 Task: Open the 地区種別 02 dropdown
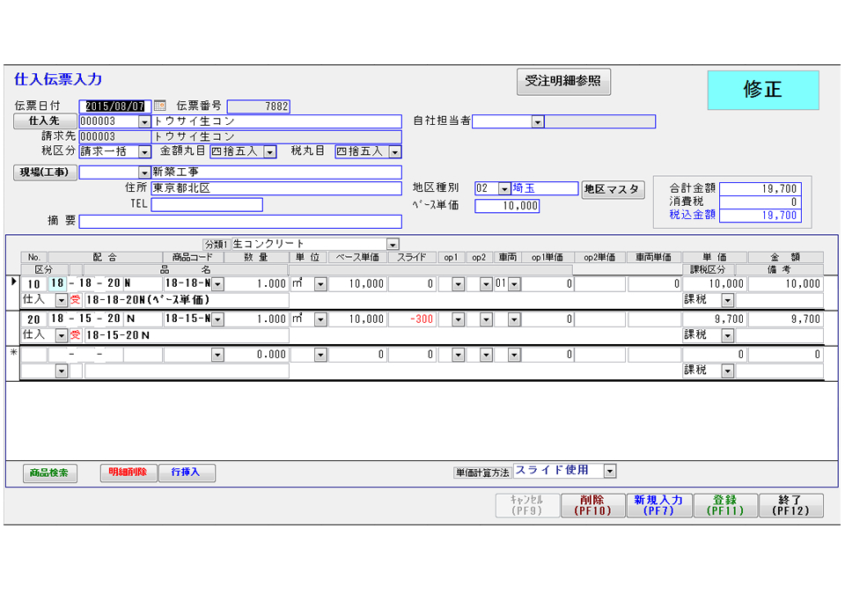pyautogui.click(x=503, y=189)
